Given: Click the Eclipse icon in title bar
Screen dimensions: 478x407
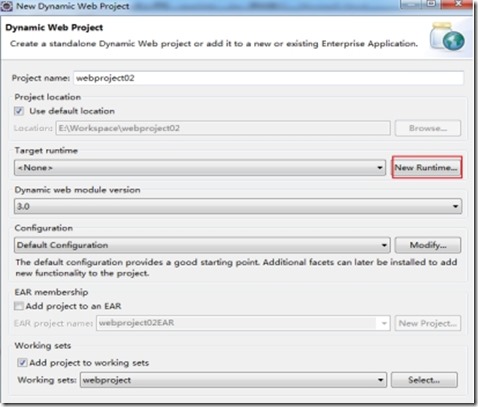Looking at the screenshot, I should (7, 6).
